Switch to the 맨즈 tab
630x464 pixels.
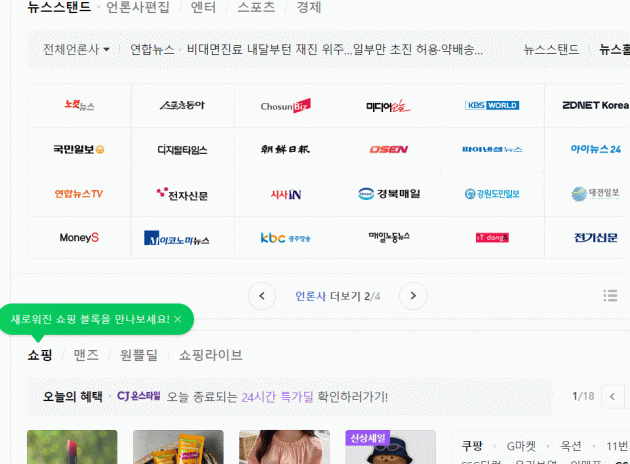(x=86, y=355)
